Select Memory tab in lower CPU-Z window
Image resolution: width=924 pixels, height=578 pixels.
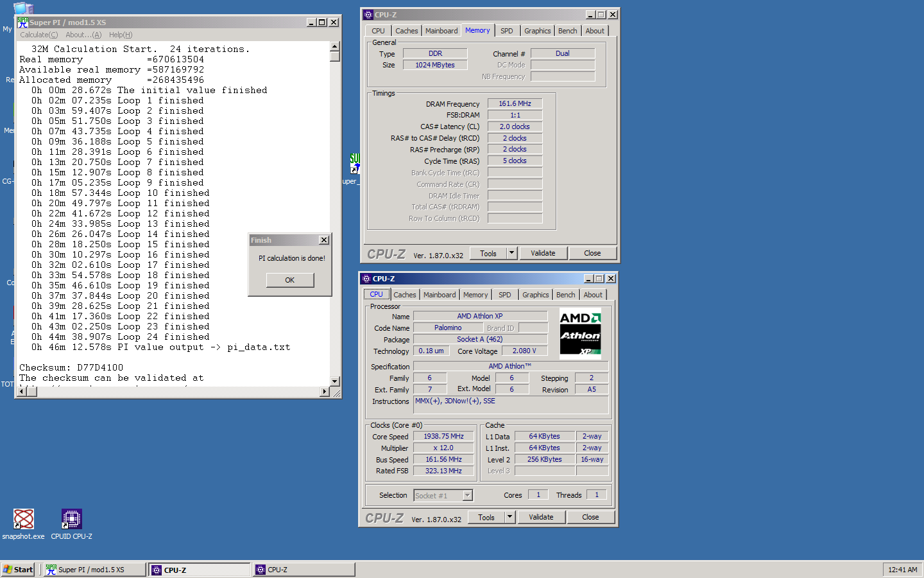coord(475,295)
